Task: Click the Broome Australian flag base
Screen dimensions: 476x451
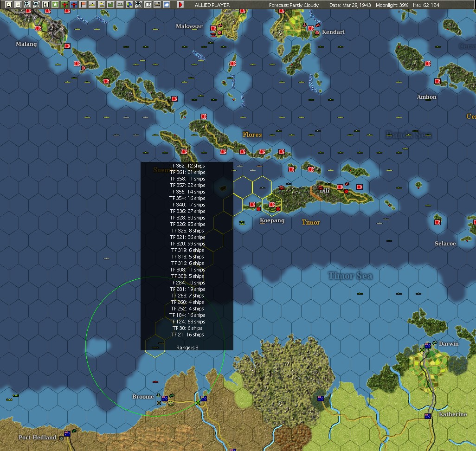Action: [165, 398]
